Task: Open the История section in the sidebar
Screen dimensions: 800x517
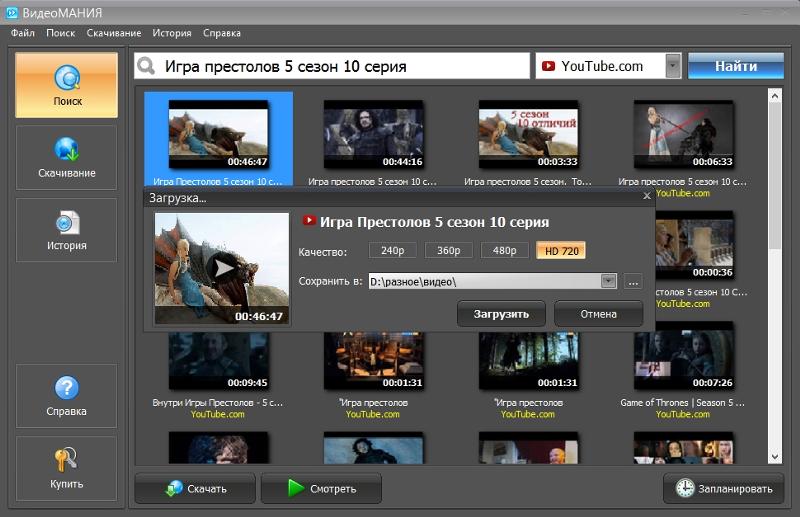Action: point(66,230)
